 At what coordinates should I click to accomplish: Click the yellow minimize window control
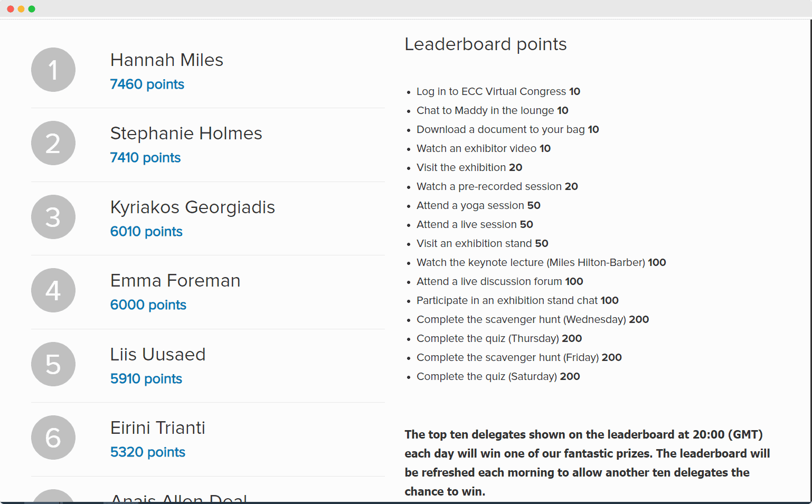21,8
